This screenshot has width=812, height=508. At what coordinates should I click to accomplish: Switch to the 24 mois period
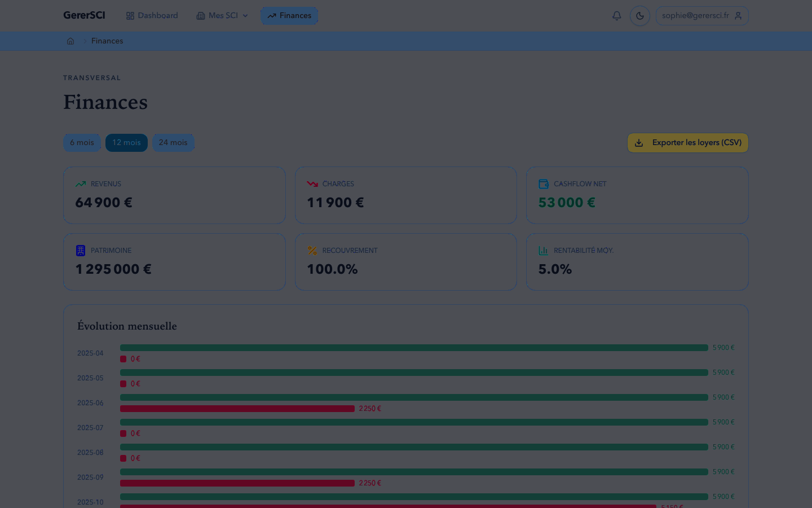173,143
